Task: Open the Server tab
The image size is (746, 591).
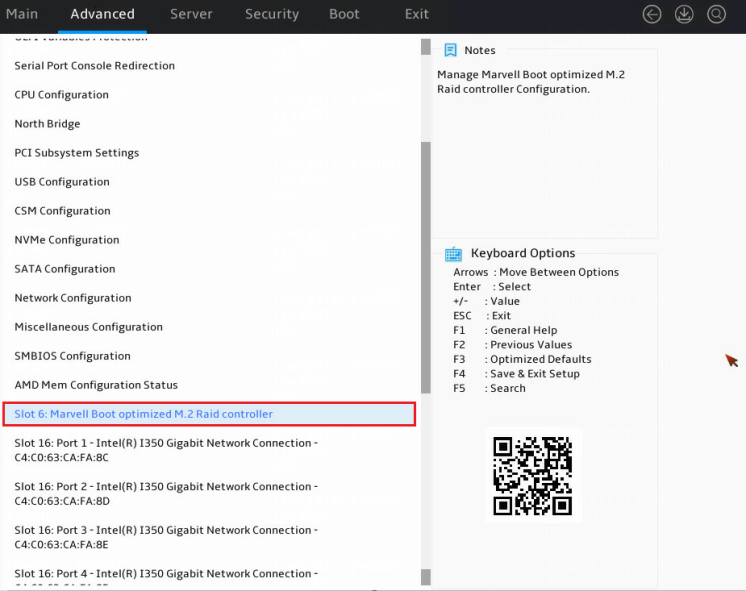Action: point(191,14)
